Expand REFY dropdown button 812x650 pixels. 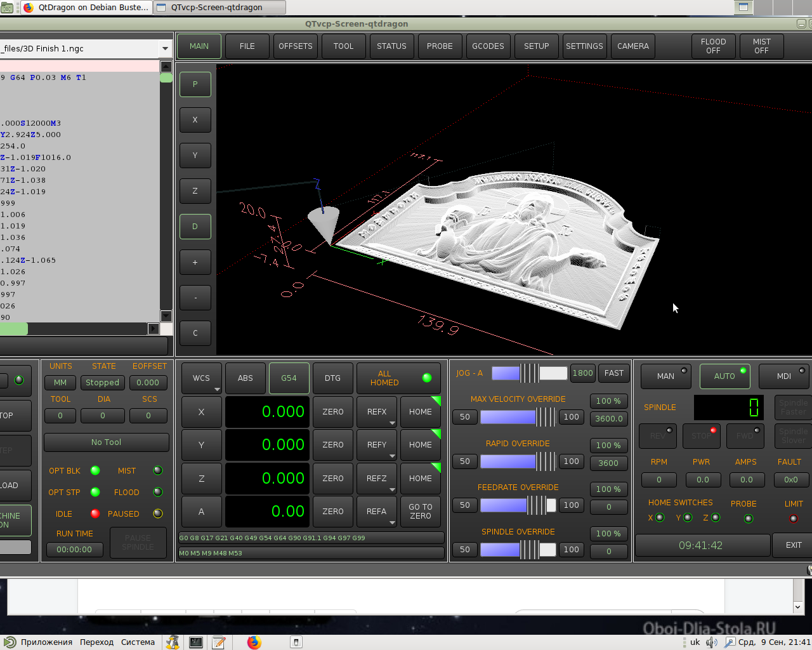(x=392, y=456)
